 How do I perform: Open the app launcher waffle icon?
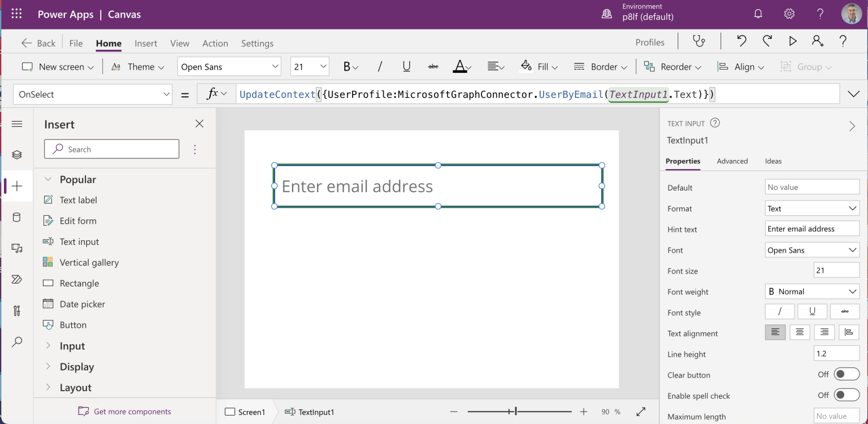[16, 14]
